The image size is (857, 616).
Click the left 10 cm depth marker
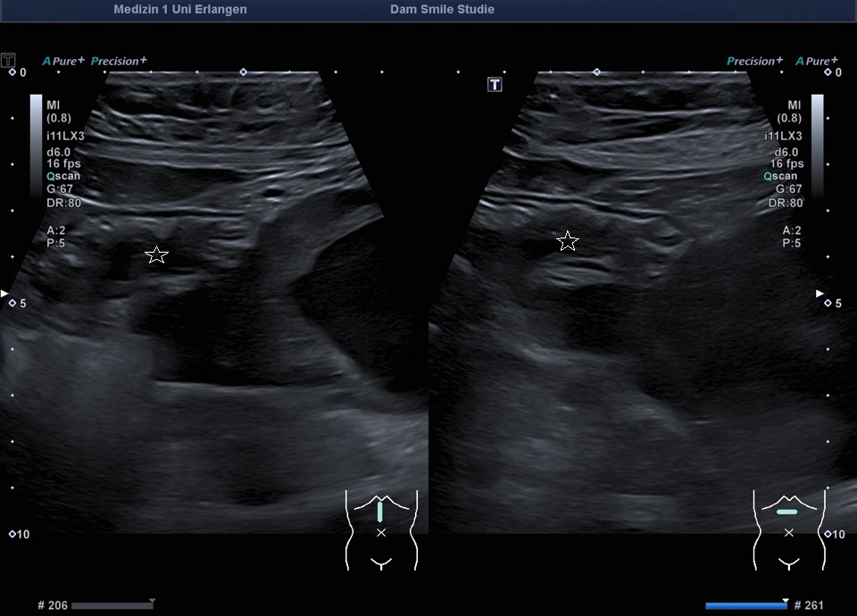pyautogui.click(x=20, y=535)
